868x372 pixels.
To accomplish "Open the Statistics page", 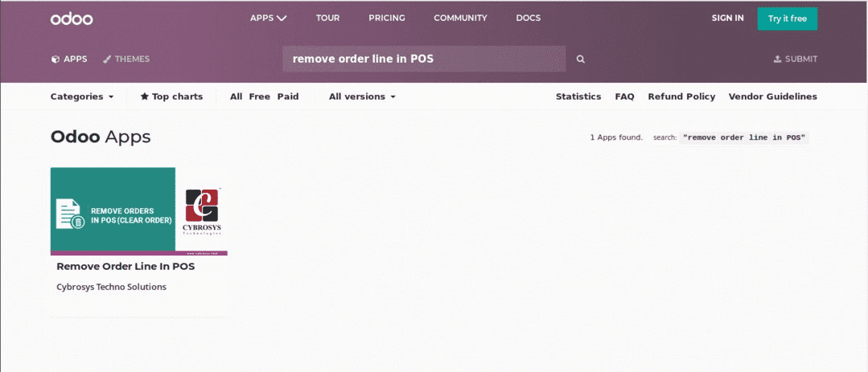I will click(x=578, y=96).
